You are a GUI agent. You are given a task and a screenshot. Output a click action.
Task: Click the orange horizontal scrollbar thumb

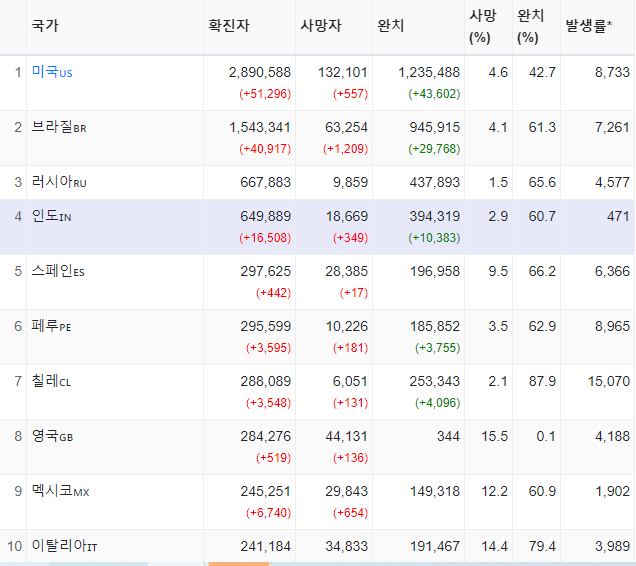(238, 564)
